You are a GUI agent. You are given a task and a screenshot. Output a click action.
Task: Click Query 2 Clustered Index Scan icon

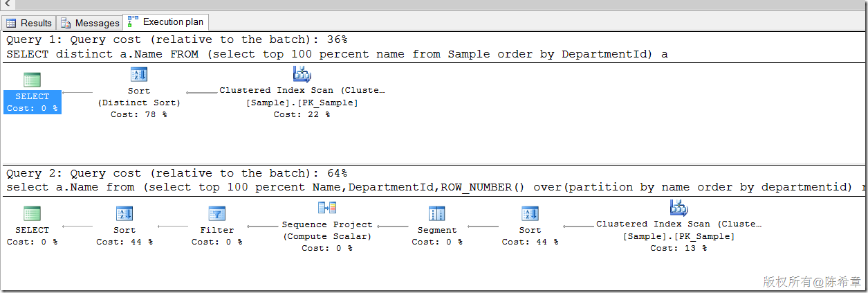678,208
